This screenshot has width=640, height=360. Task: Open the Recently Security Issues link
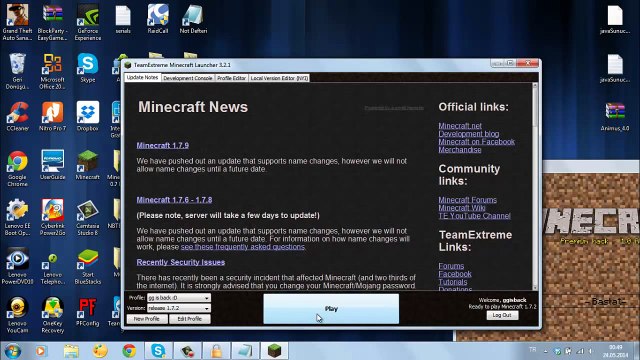(181, 262)
